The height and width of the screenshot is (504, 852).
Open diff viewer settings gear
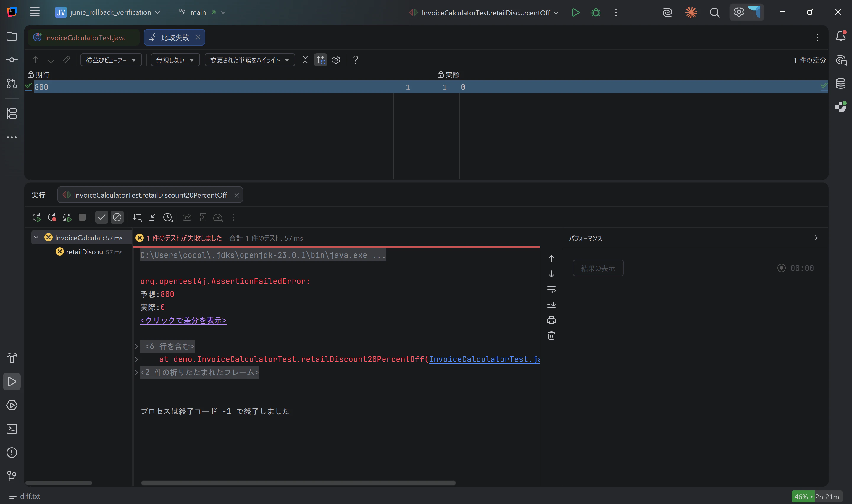click(336, 60)
